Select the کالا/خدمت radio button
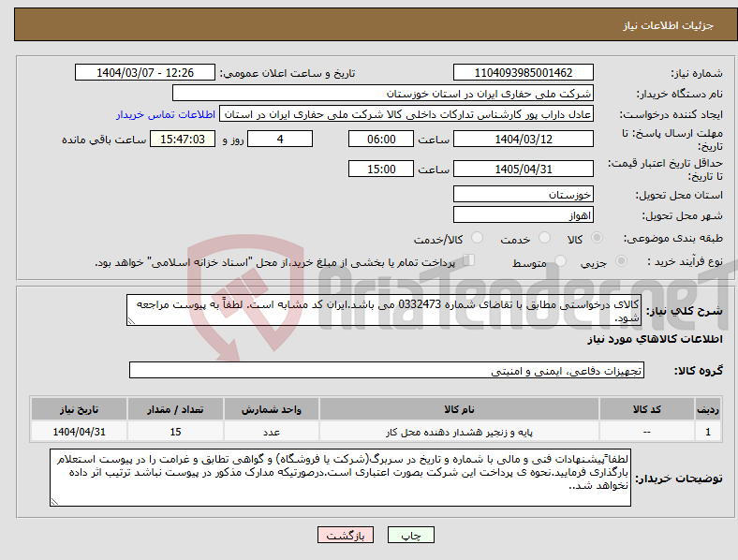 (477, 238)
